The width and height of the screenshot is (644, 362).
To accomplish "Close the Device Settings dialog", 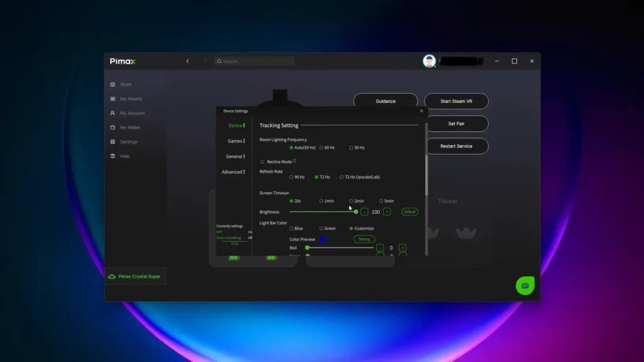I will (x=421, y=111).
